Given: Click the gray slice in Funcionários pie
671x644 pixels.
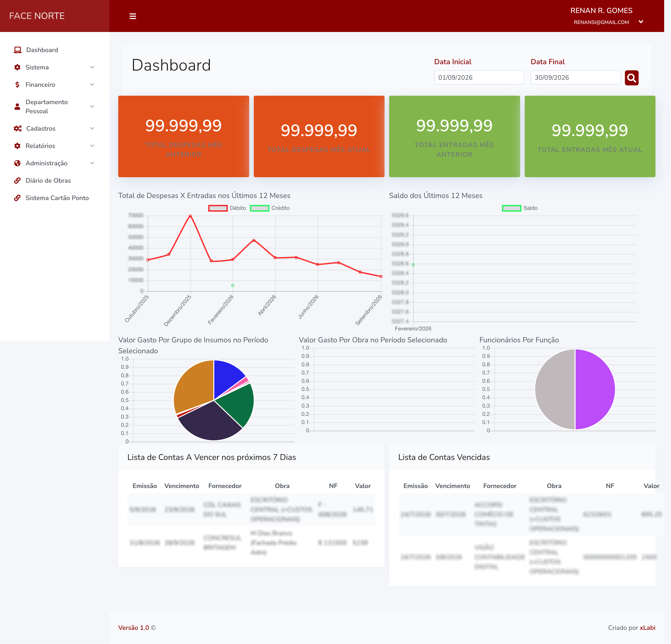Looking at the screenshot, I should (x=555, y=390).
